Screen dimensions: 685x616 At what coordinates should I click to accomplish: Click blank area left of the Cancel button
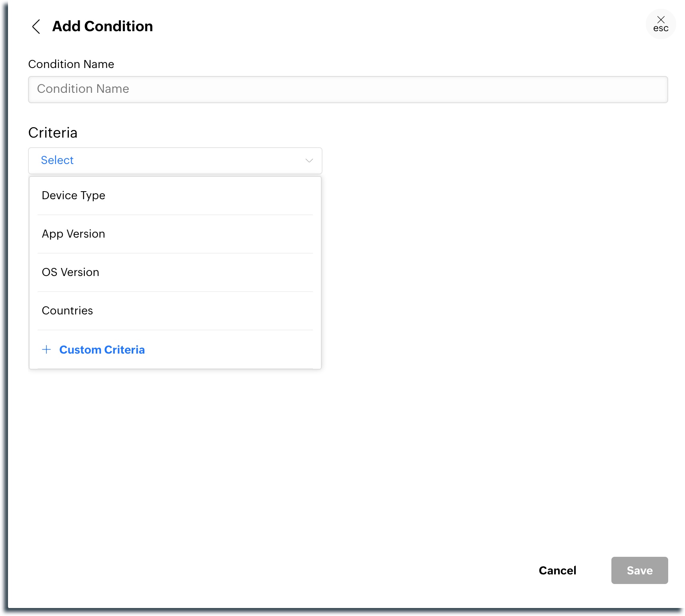pos(400,570)
